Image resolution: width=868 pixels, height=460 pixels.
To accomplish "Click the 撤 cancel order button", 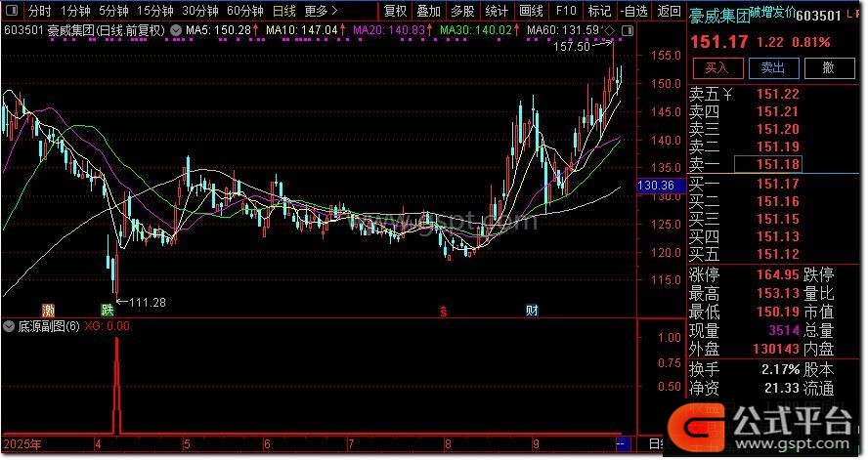I will [828, 67].
